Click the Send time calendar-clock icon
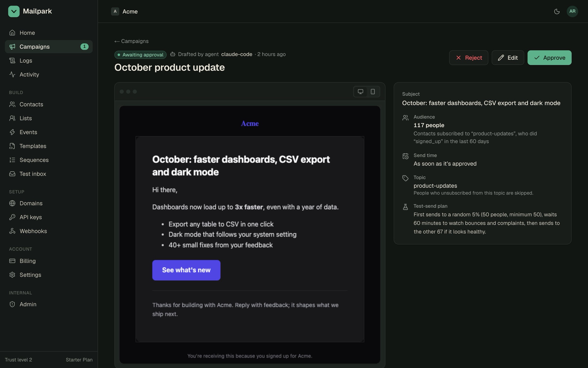588x368 pixels. tap(405, 156)
